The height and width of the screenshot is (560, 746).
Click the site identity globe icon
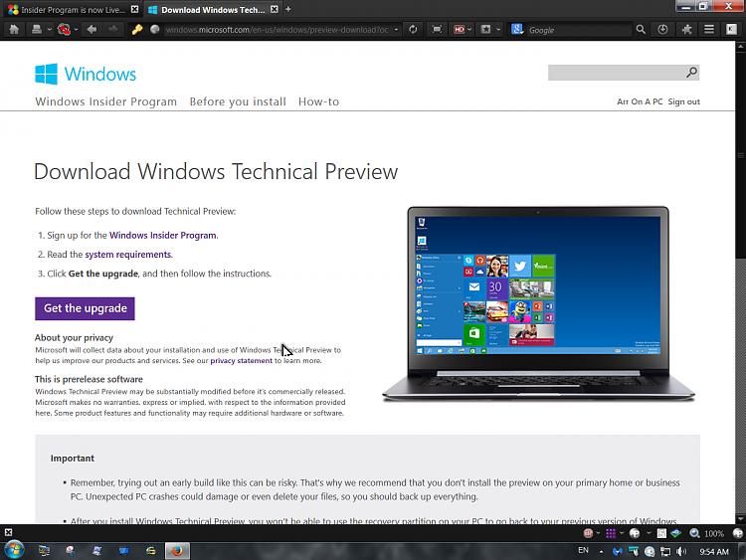pyautogui.click(x=154, y=30)
